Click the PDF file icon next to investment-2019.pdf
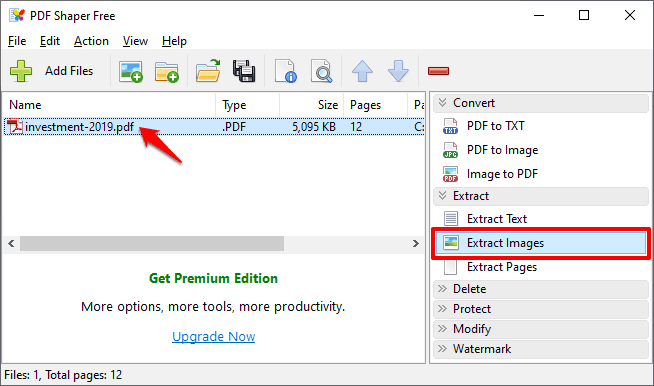This screenshot has width=654, height=386. pyautogui.click(x=15, y=127)
